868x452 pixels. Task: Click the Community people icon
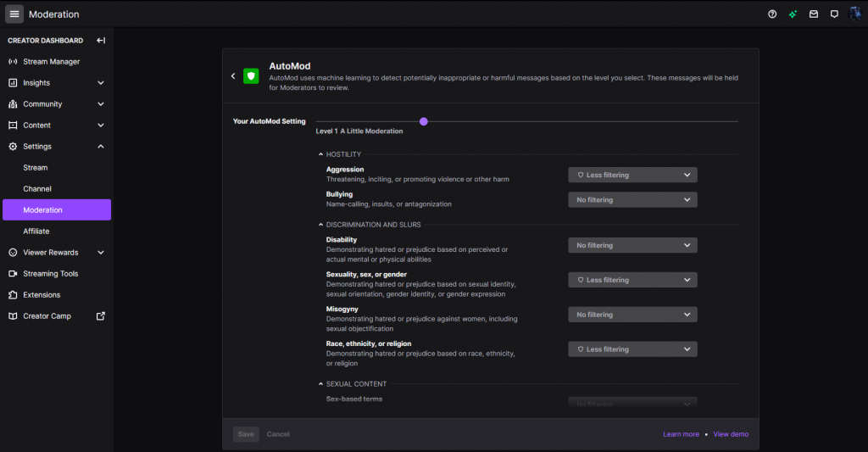coord(13,104)
